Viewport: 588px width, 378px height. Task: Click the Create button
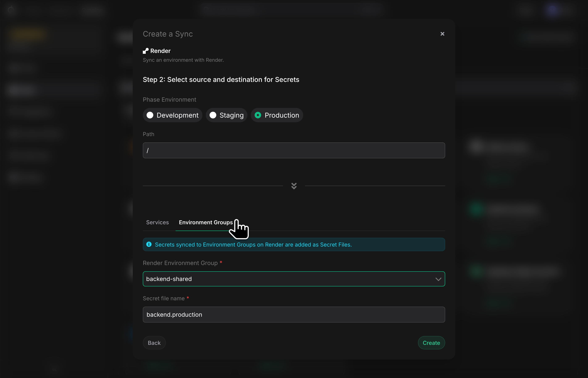pos(431,343)
